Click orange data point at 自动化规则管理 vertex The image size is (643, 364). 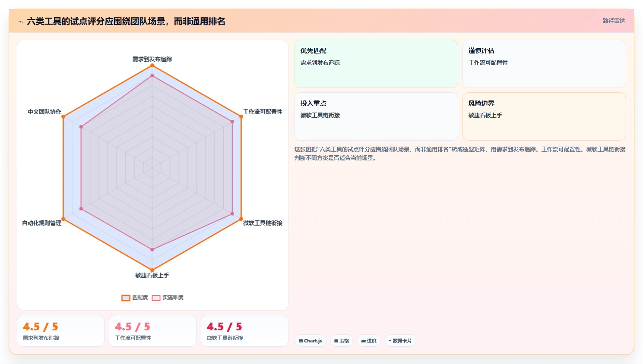63,219
